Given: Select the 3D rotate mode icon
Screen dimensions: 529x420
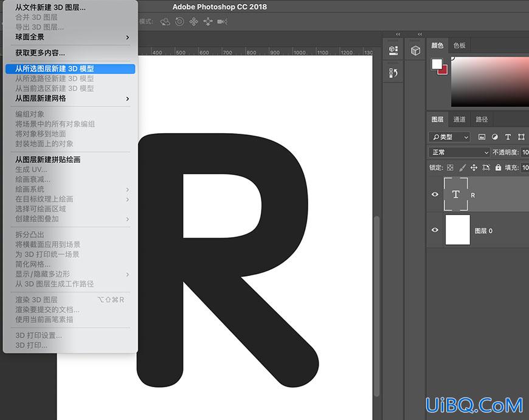Looking at the screenshot, I should click(165, 22).
